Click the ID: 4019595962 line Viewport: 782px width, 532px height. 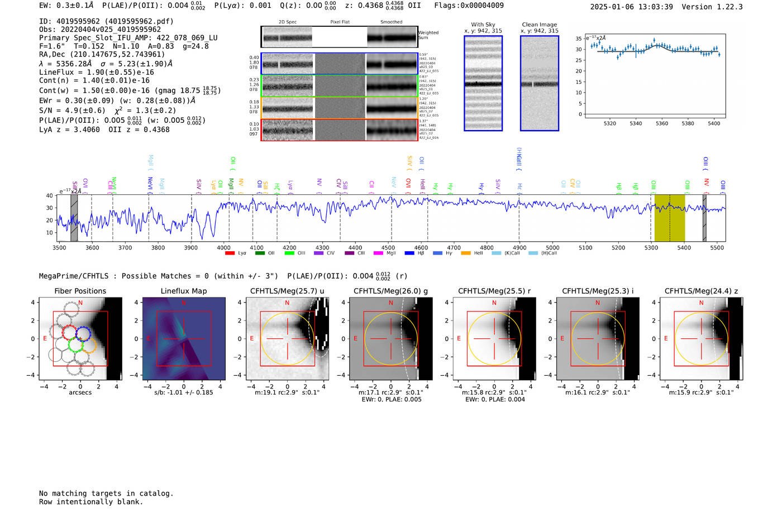tap(106, 21)
